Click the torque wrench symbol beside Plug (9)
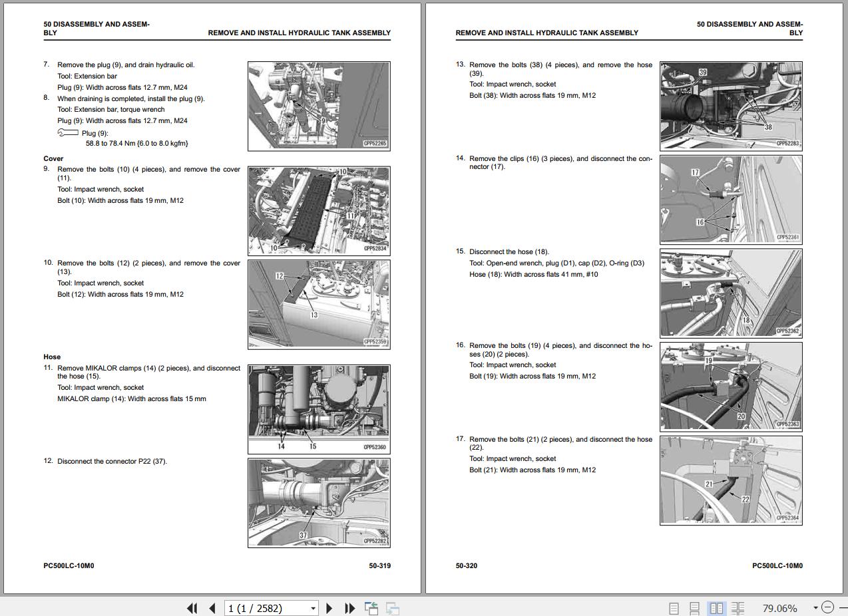The width and height of the screenshot is (848, 616). pos(68,132)
